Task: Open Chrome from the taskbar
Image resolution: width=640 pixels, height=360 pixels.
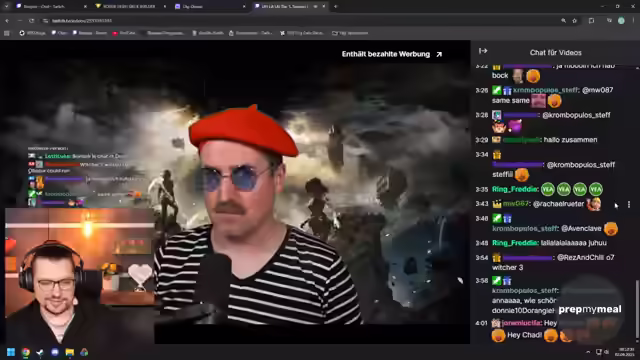Action: 26,352
